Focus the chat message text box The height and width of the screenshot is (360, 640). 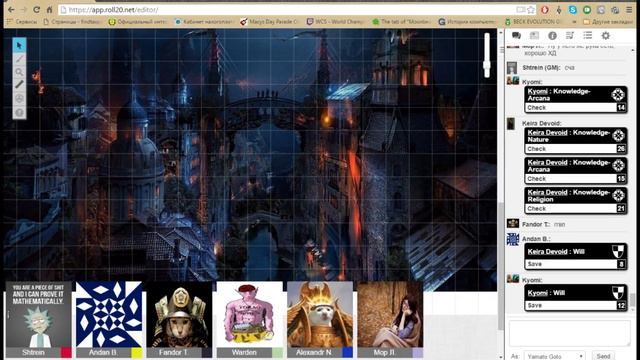click(x=569, y=333)
